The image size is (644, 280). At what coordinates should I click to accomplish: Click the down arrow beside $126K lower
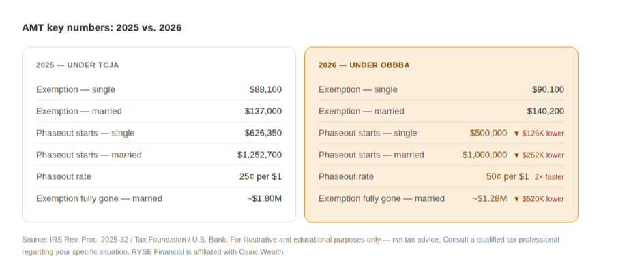516,134
